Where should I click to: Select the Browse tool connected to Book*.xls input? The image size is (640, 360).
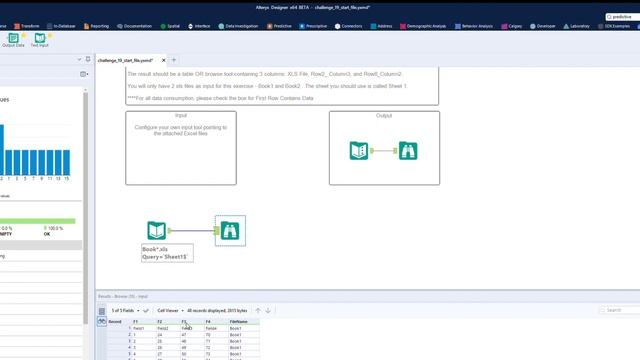tap(230, 231)
